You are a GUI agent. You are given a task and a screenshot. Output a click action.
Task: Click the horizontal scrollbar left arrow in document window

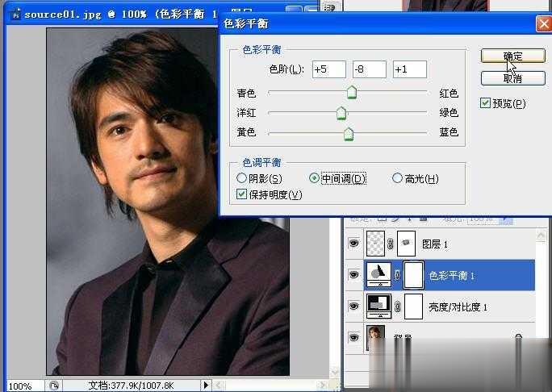(218, 385)
